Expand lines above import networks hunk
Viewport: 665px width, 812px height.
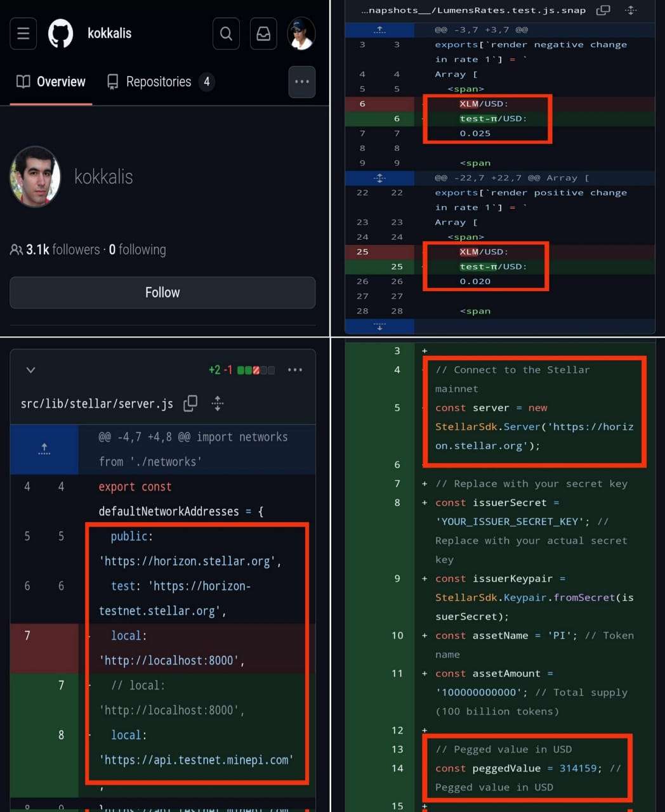tap(44, 449)
